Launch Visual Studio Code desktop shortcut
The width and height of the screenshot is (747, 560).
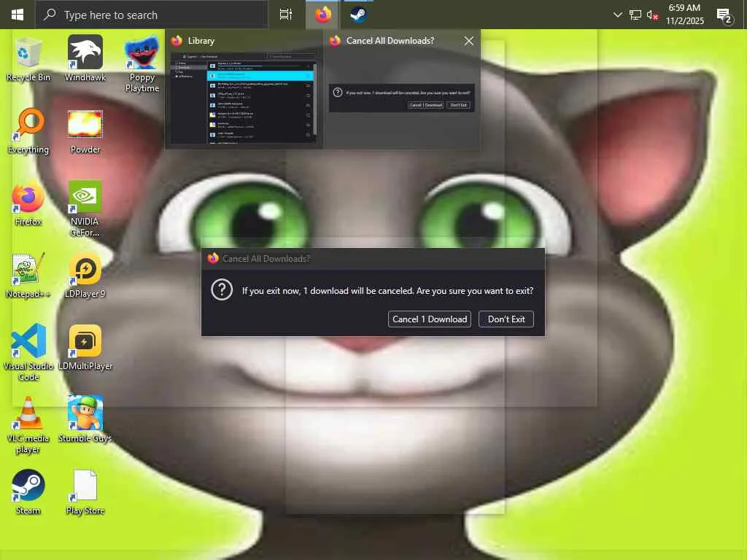coord(28,353)
